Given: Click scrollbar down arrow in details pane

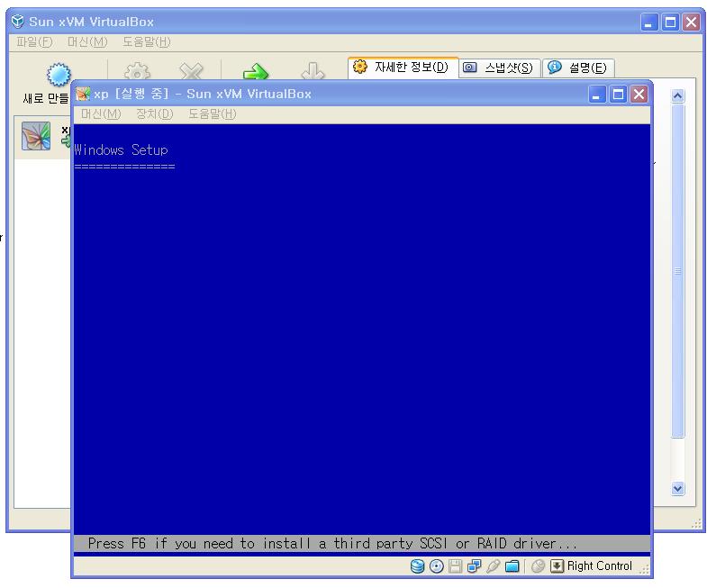Looking at the screenshot, I should [x=677, y=488].
